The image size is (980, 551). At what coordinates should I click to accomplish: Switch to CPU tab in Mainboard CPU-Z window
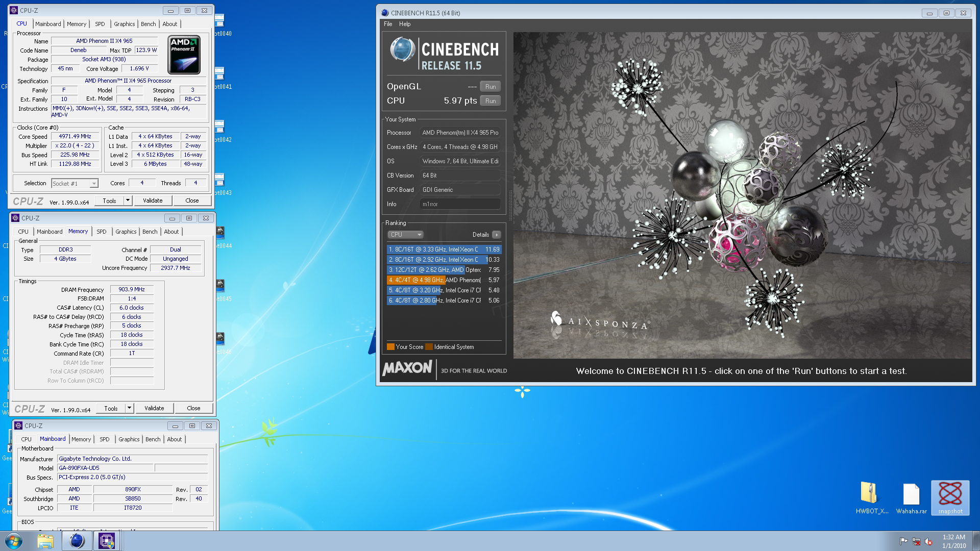26,439
